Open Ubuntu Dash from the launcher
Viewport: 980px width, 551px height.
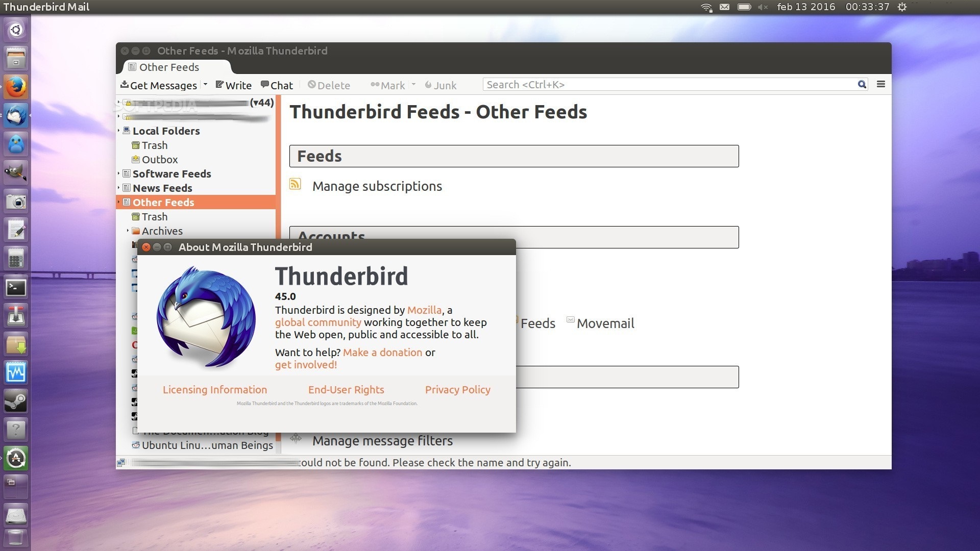pos(16,30)
